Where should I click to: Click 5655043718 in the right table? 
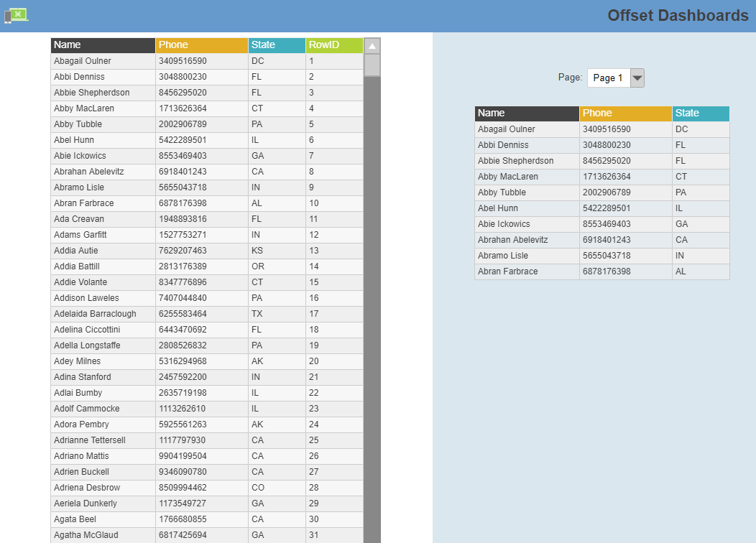pyautogui.click(x=607, y=256)
